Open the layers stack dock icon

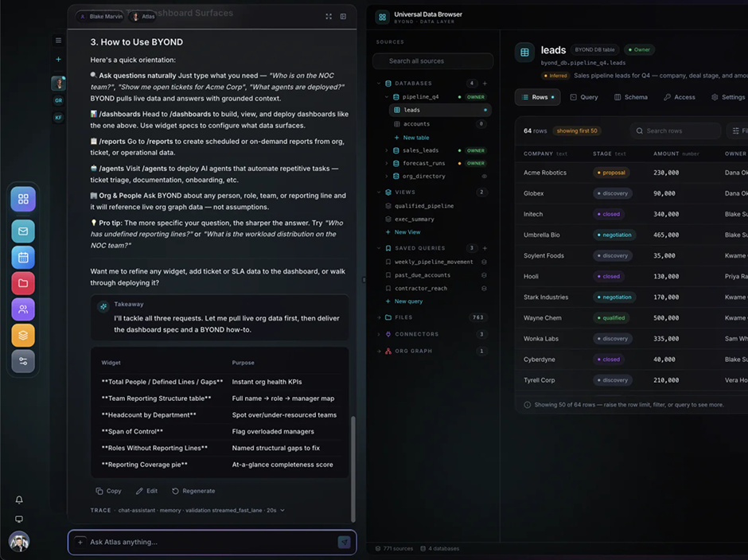pyautogui.click(x=23, y=336)
